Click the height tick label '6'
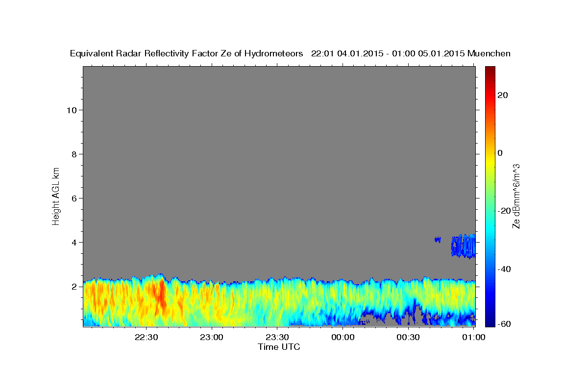588x392 pixels. pos(73,198)
